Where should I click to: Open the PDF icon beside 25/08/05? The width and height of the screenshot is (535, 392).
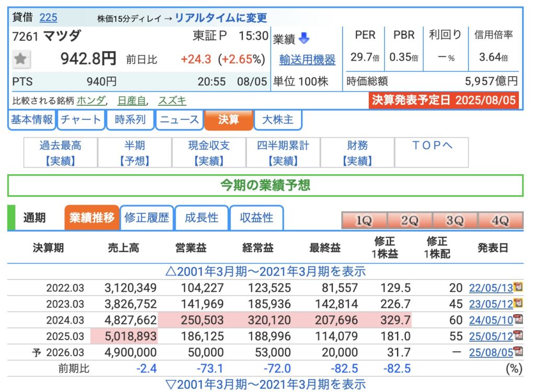pyautogui.click(x=518, y=351)
